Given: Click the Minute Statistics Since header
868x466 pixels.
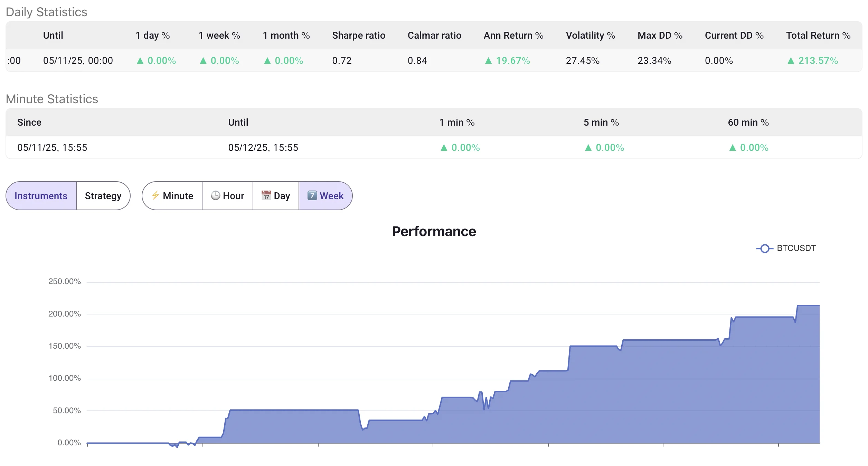Looking at the screenshot, I should tap(29, 122).
